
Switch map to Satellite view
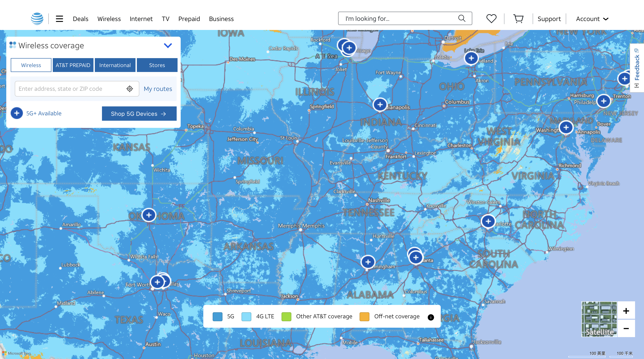(599, 319)
